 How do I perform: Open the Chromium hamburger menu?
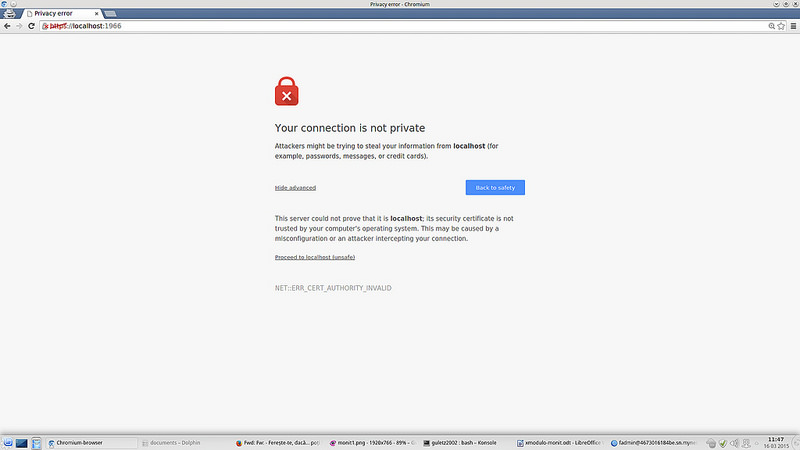click(x=791, y=25)
